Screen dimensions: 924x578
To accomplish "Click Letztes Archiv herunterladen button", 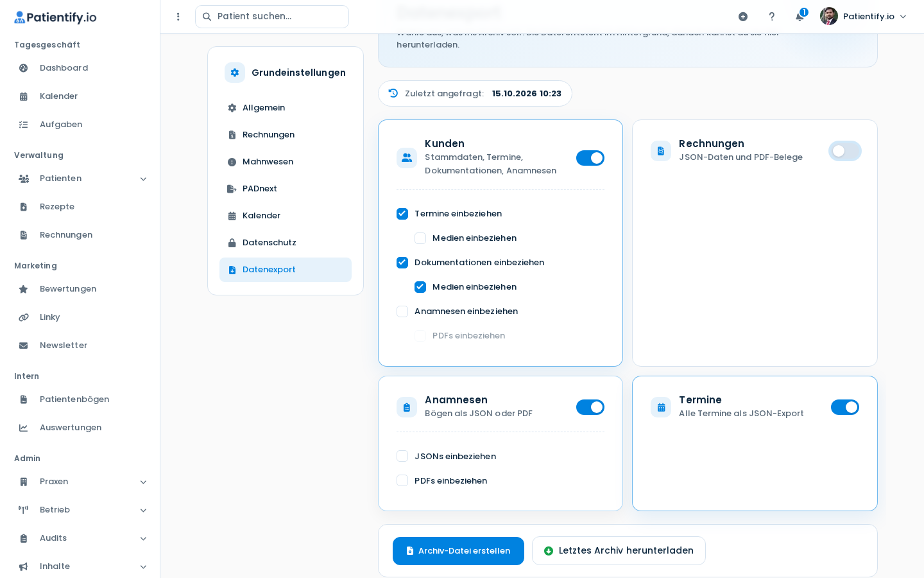I will click(x=619, y=551).
